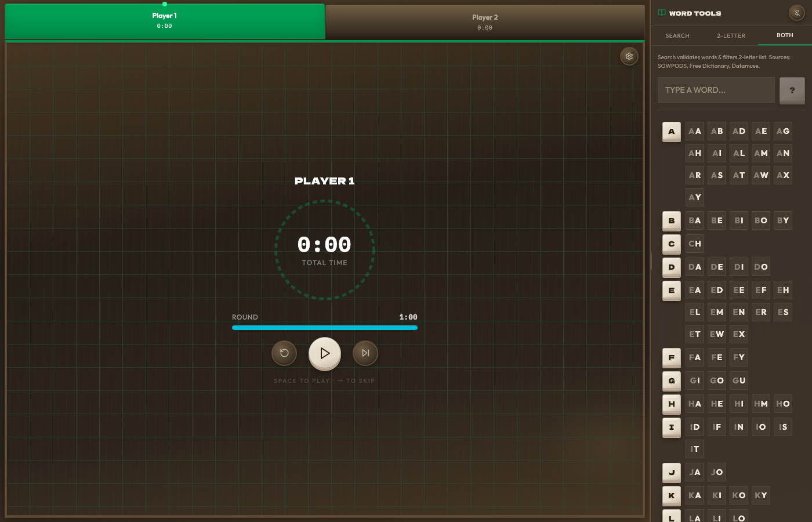Select the letter E section tile
Image resolution: width=812 pixels, height=522 pixels.
671,290
